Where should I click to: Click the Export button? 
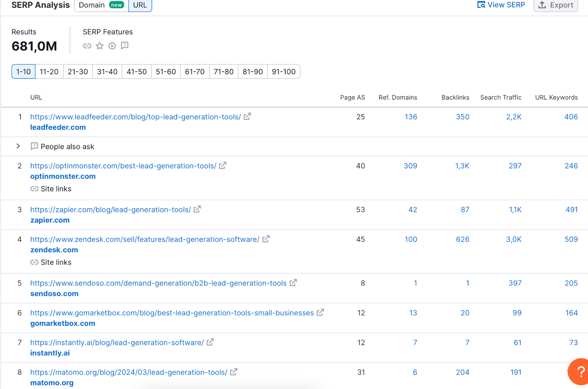click(x=556, y=5)
